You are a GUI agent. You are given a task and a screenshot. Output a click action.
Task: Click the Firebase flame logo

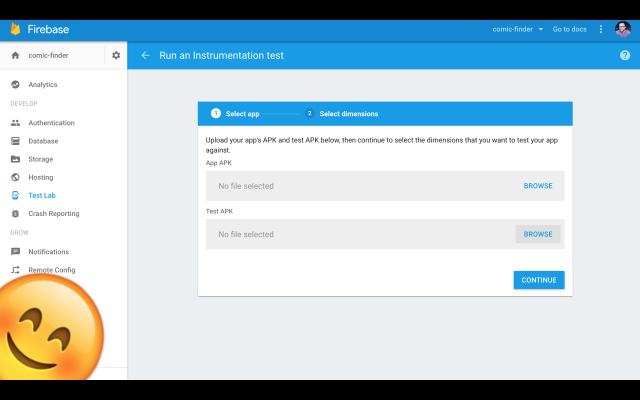pyautogui.click(x=16, y=29)
